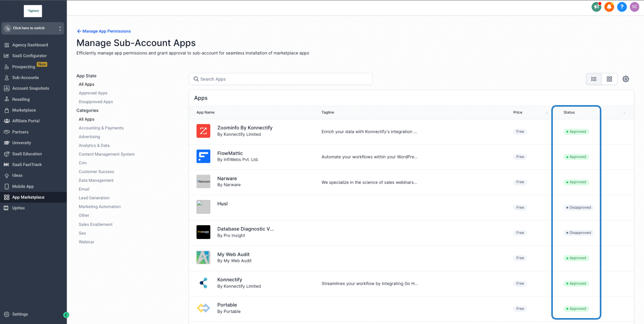Image resolution: width=644 pixels, height=324 pixels.
Task: Click the Ideas lightbulb icon
Action: 7,175
